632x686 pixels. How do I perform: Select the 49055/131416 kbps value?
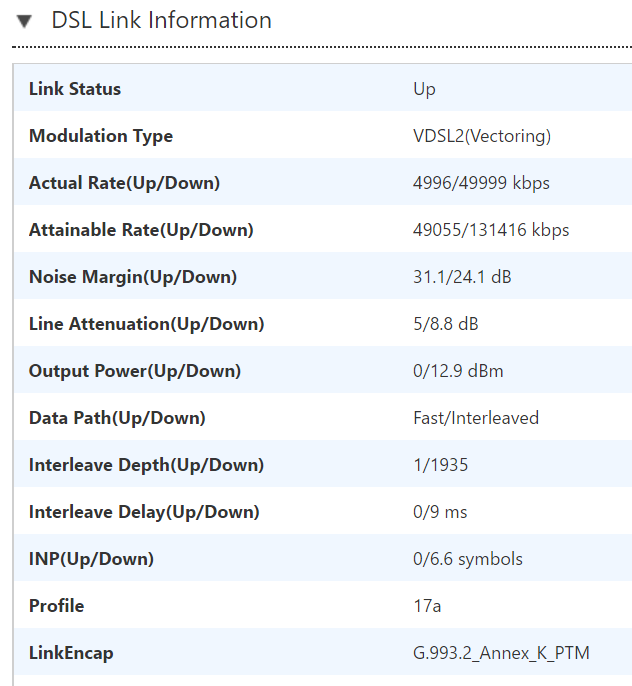[491, 230]
